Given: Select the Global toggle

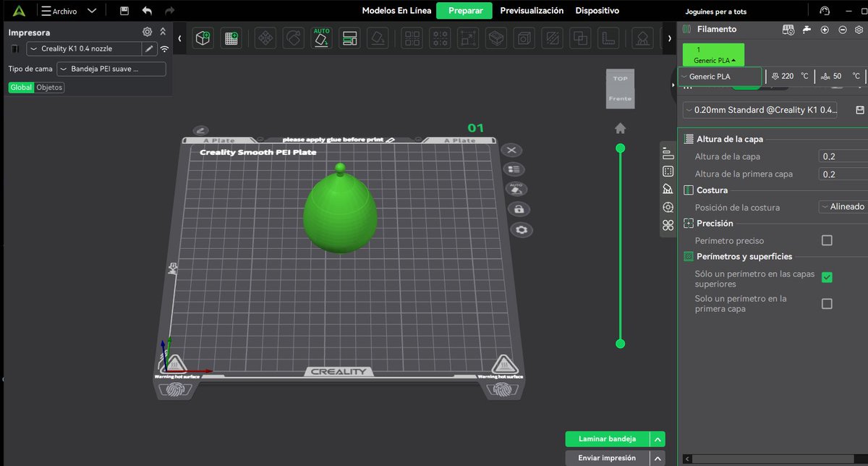Looking at the screenshot, I should [x=21, y=88].
